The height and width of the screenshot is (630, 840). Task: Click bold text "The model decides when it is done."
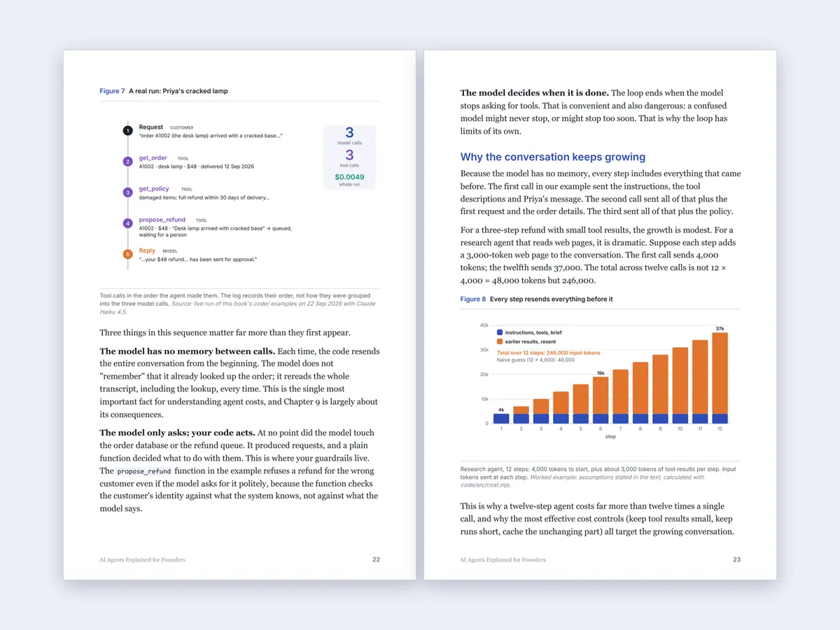pyautogui.click(x=535, y=92)
